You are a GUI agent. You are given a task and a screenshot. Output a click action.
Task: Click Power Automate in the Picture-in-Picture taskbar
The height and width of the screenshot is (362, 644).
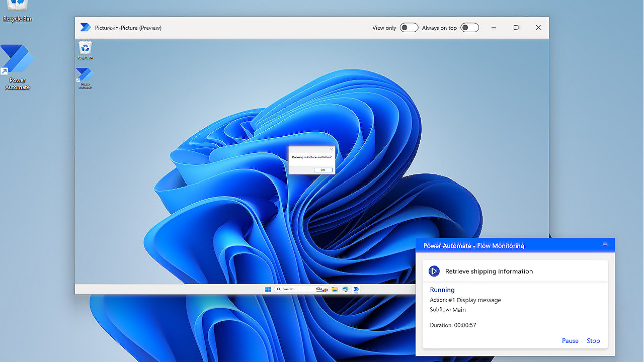(356, 289)
